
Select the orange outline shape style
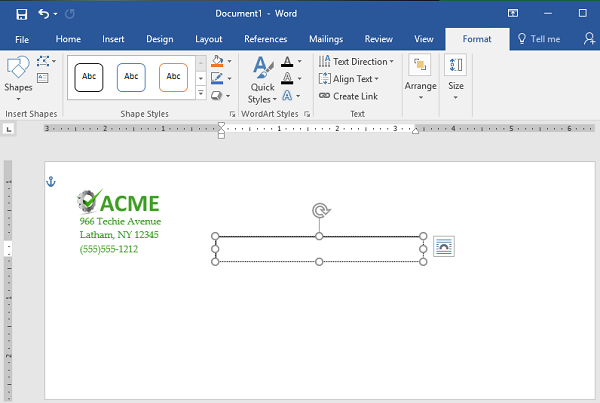tap(173, 76)
